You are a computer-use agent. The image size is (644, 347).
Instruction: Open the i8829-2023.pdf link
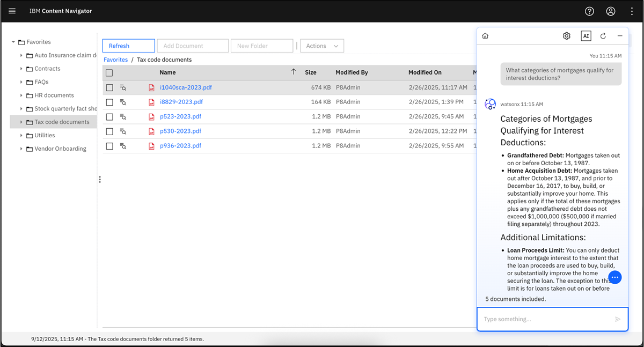click(181, 102)
